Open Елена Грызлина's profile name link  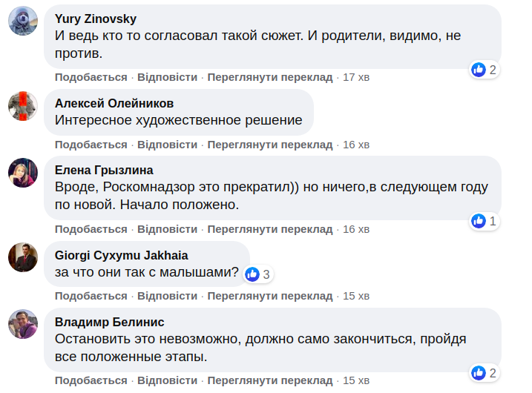click(x=104, y=170)
